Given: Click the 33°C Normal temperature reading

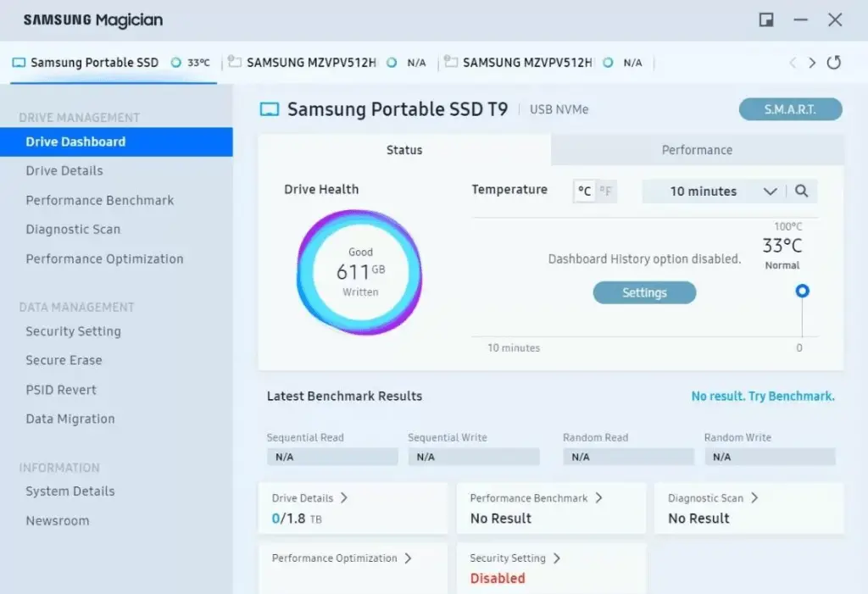Looking at the screenshot, I should (x=782, y=253).
